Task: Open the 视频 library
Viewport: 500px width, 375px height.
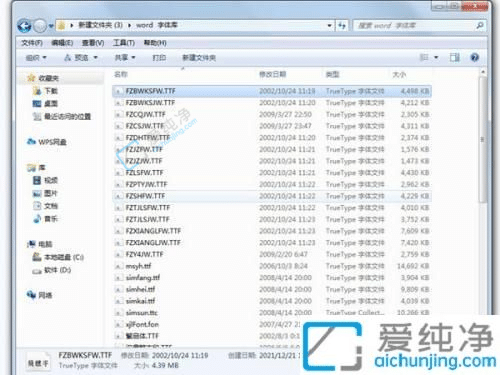Action: point(51,180)
